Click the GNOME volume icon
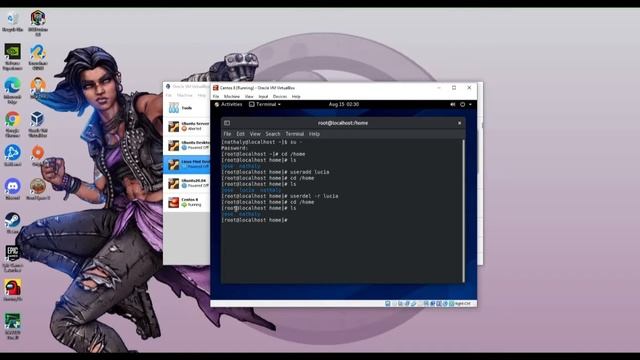Screen dimensions: 640x360 [x=453, y=104]
